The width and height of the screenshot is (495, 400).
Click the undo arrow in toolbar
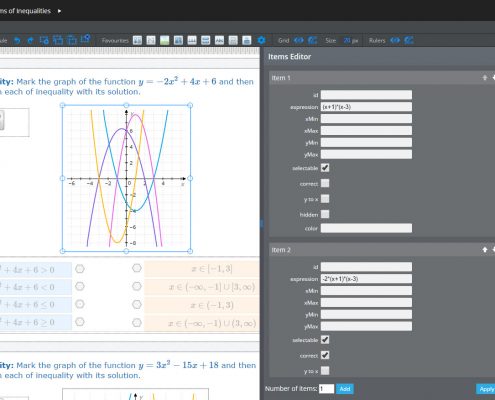tap(17, 40)
